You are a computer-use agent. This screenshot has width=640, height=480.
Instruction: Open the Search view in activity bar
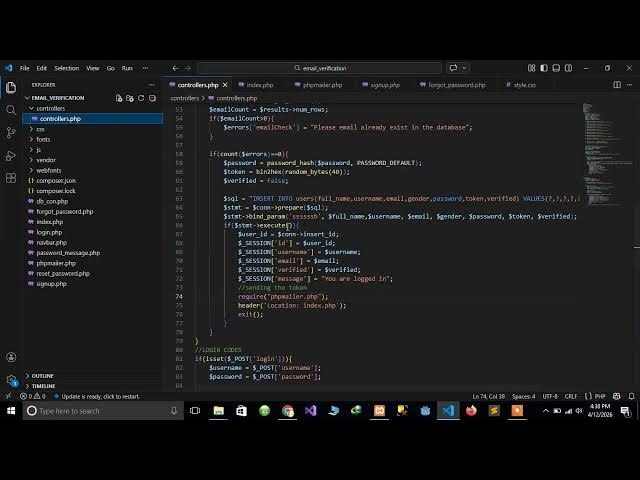point(11,110)
